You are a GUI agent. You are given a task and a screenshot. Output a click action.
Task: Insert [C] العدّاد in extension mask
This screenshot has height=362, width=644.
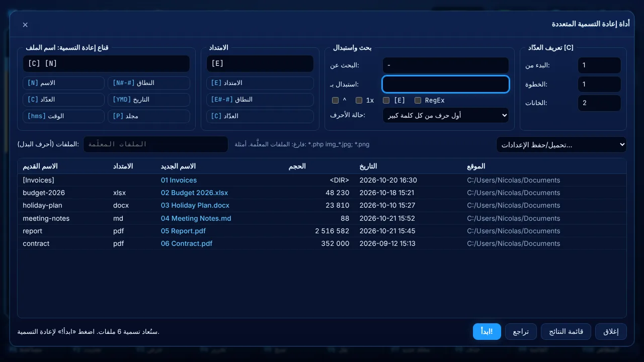click(x=260, y=116)
